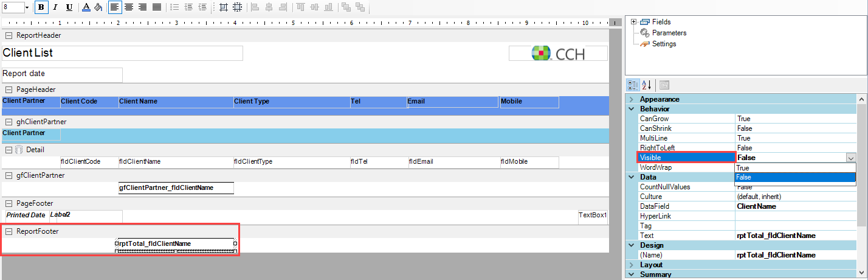Open the background fill color bucket

click(97, 7)
